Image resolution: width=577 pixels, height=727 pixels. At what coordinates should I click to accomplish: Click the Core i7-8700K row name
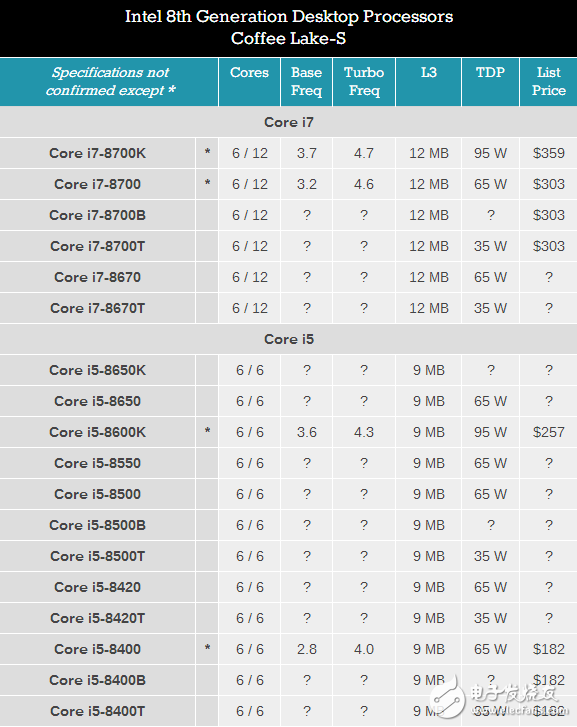point(97,153)
